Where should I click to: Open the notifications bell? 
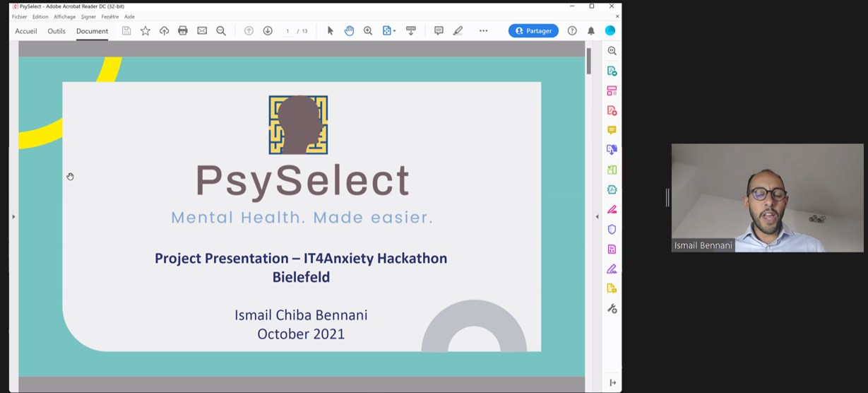point(591,31)
